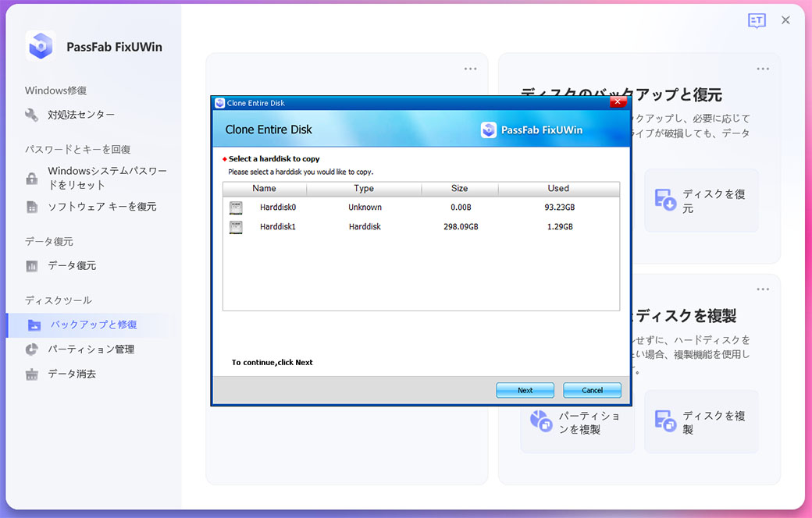Click the feedback chat bubble icon top right

click(756, 20)
